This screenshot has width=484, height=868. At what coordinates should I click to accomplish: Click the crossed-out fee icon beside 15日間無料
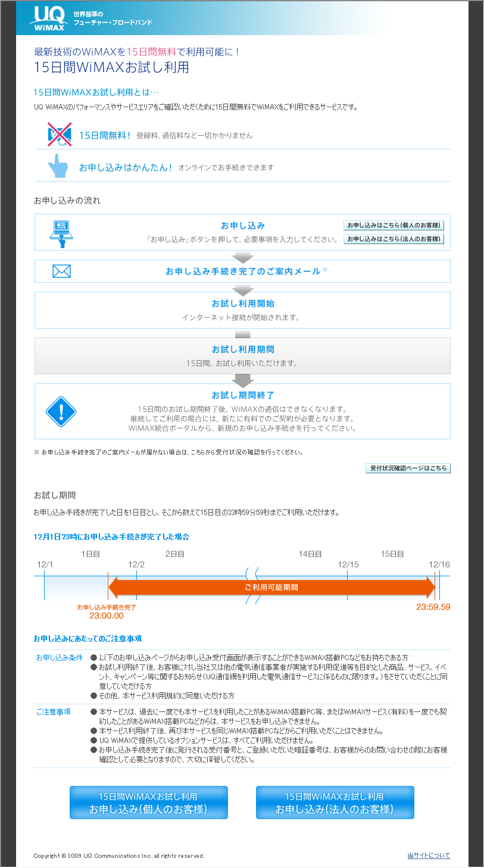click(x=60, y=135)
